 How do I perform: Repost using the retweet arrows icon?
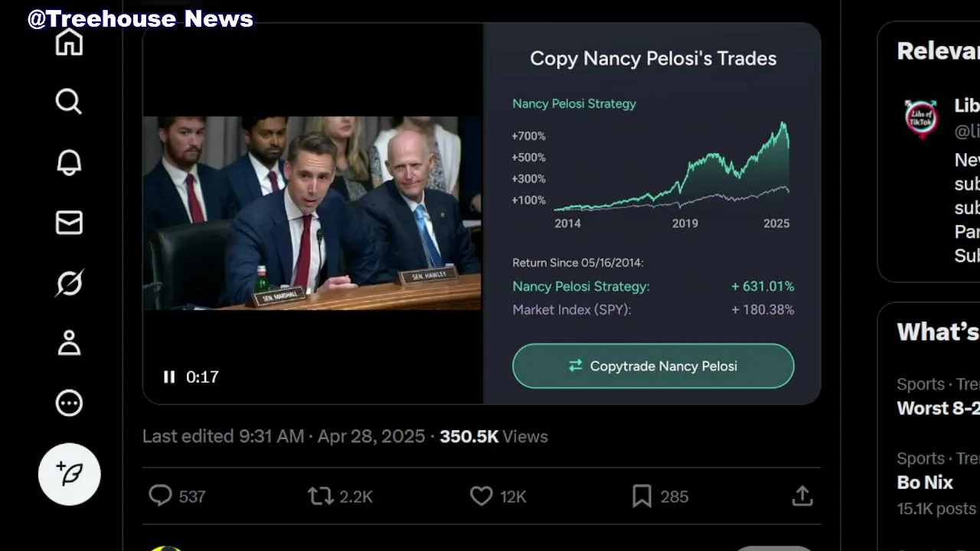point(320,496)
